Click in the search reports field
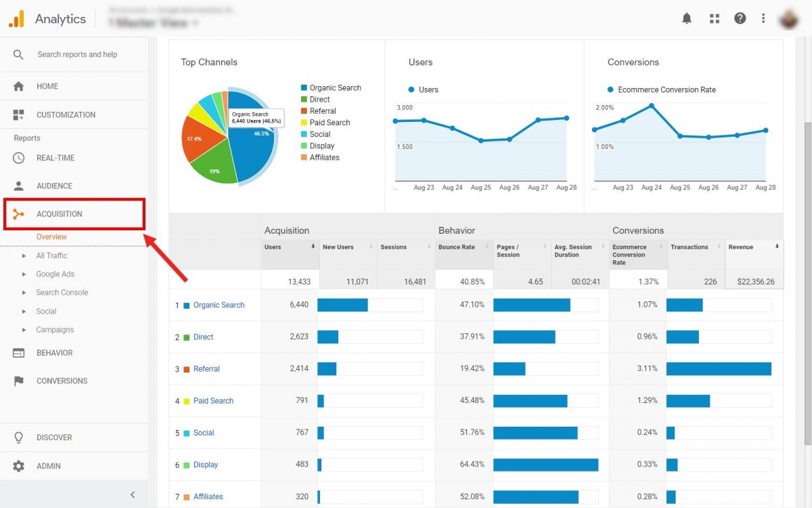The width and height of the screenshot is (812, 508). (x=77, y=54)
